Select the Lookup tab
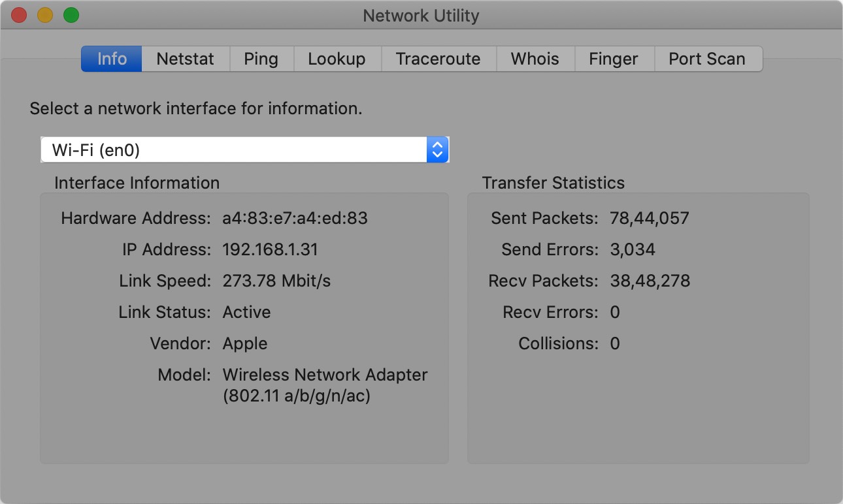843x504 pixels. pyautogui.click(x=337, y=59)
